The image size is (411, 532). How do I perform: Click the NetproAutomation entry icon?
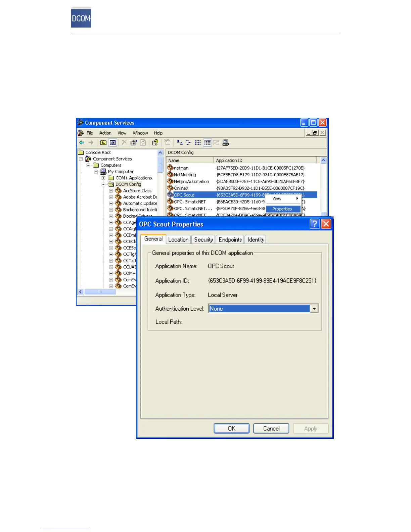coord(170,181)
